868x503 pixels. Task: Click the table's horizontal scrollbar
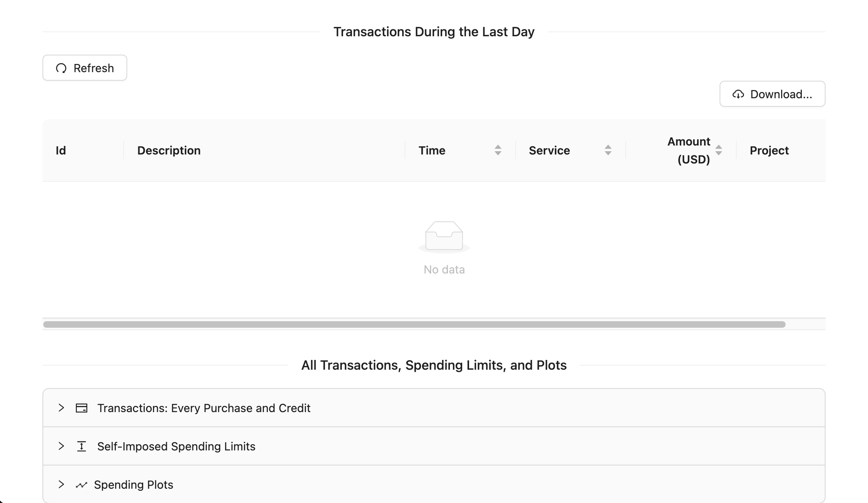[x=414, y=324]
